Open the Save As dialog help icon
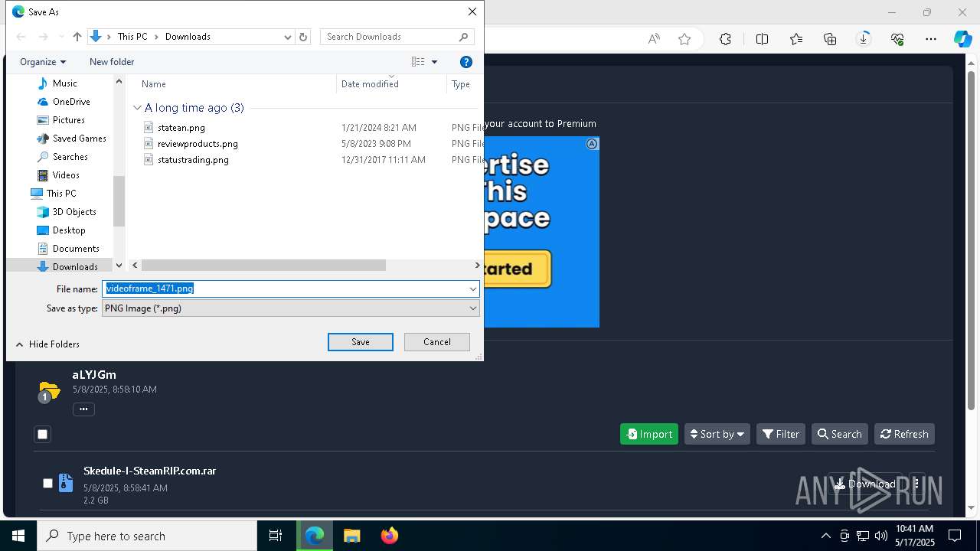This screenshot has height=551, width=980. click(x=465, y=62)
